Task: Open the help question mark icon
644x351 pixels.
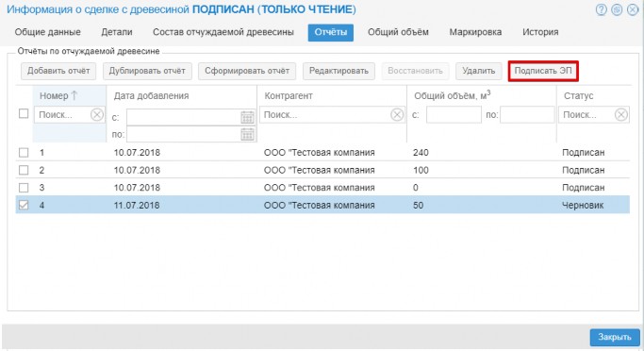Action: coord(601,9)
